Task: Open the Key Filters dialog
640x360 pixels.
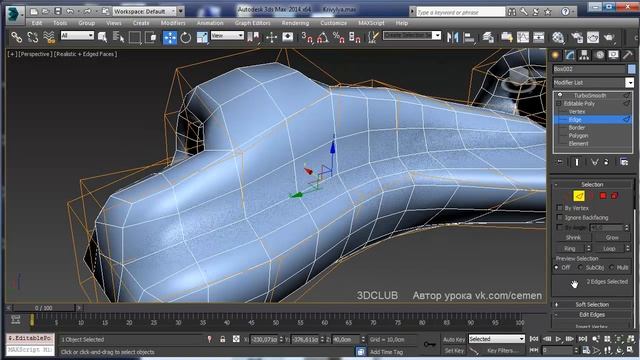Action: click(502, 351)
